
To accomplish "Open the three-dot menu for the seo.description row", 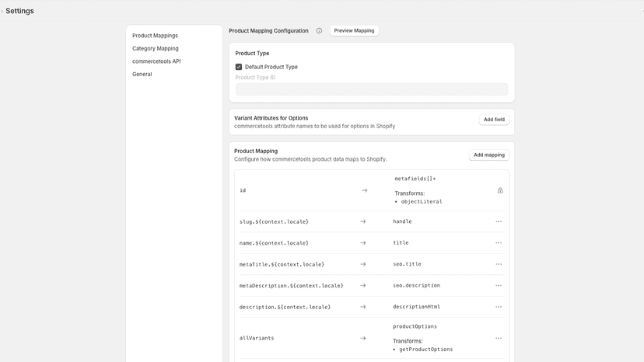I will tap(499, 286).
